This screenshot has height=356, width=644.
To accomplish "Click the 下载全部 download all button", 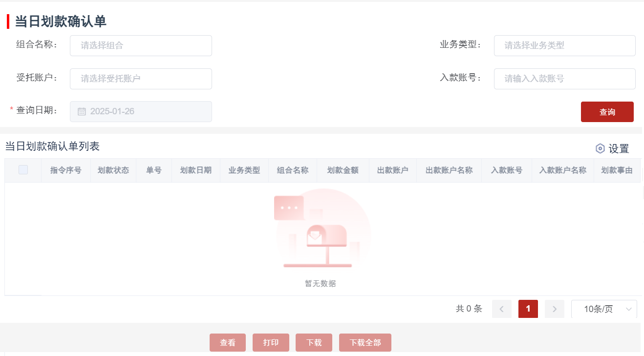I will click(365, 343).
